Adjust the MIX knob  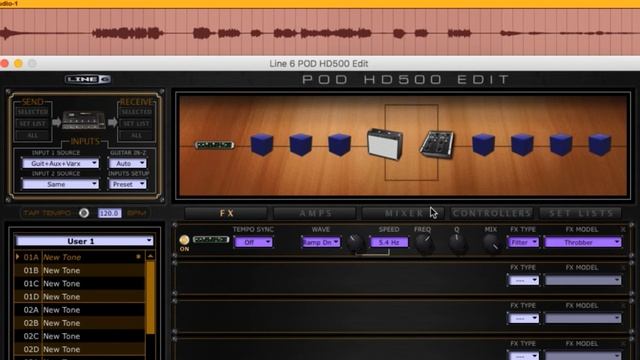click(x=491, y=243)
